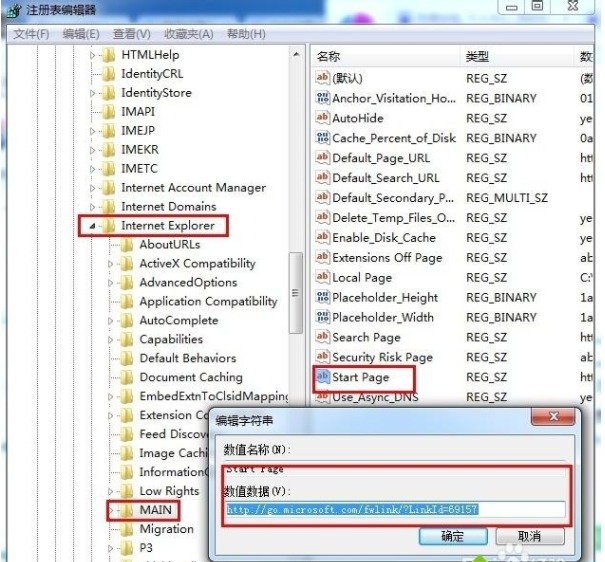
Task: Click the string icon of AutoHide value
Action: click(x=322, y=118)
